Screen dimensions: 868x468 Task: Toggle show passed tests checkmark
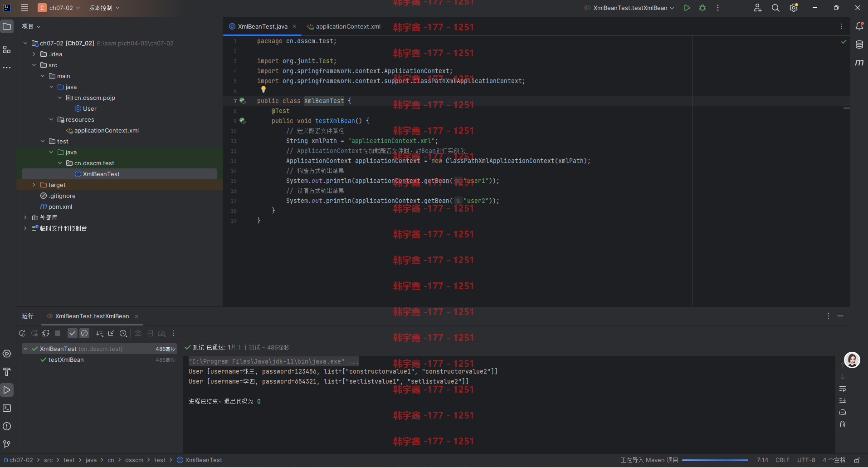pyautogui.click(x=73, y=333)
